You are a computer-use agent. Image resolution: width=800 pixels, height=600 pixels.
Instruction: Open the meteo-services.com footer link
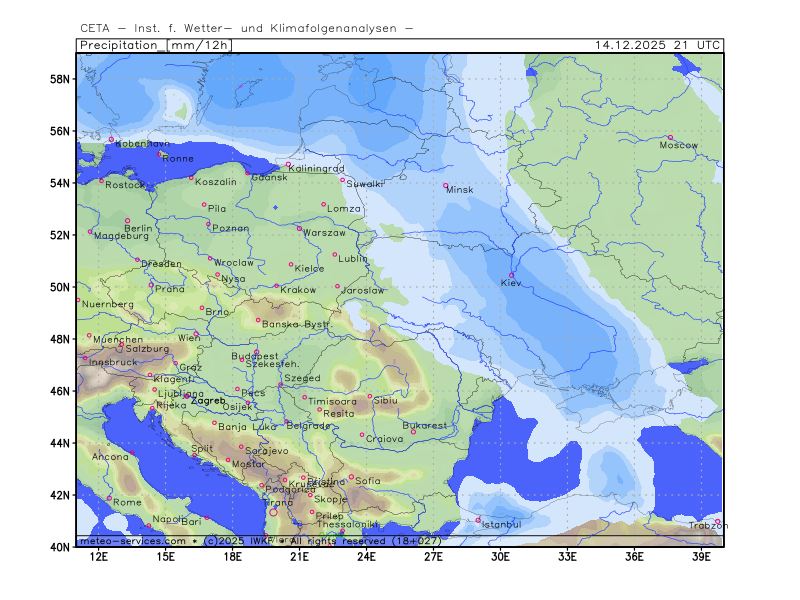[132, 541]
